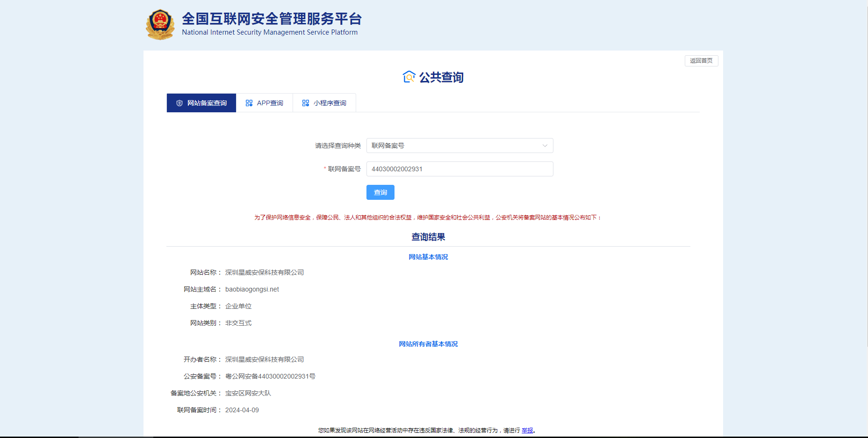This screenshot has height=438, width=868.
Task: Click the red notice text about 网络信息安全
Action: pos(428,218)
